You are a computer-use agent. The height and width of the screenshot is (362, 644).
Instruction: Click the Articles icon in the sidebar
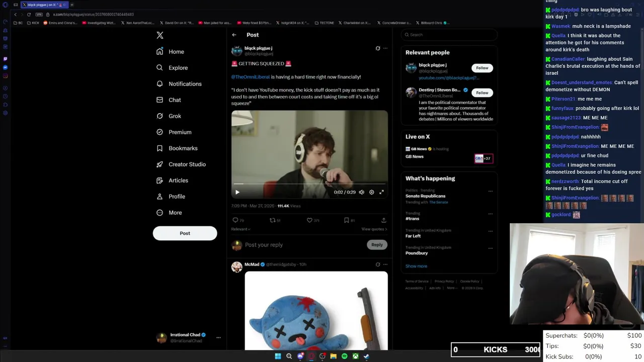(x=159, y=180)
